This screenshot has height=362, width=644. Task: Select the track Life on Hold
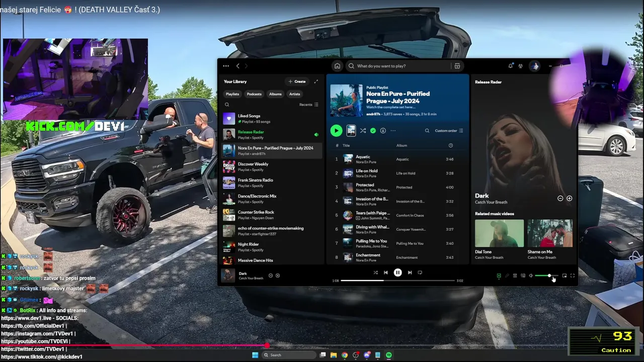397,173
